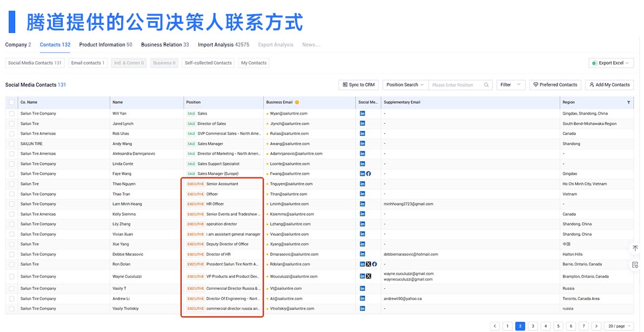
Task: Open Debbie Marasovic's LinkedIn icon
Action: [x=362, y=254]
